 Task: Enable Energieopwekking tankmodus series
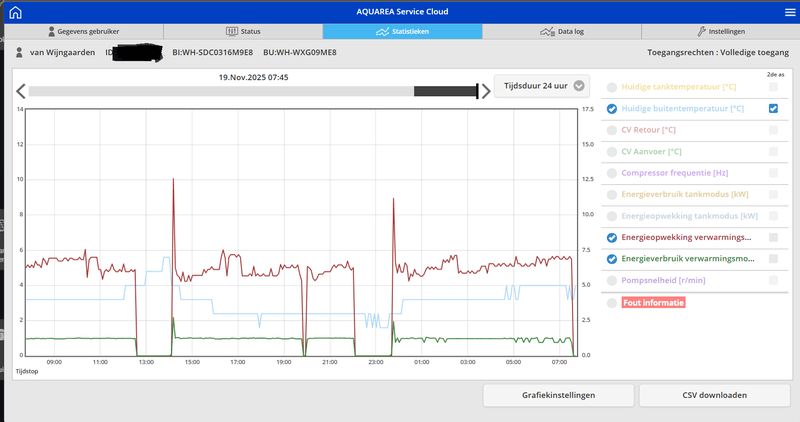(x=612, y=216)
